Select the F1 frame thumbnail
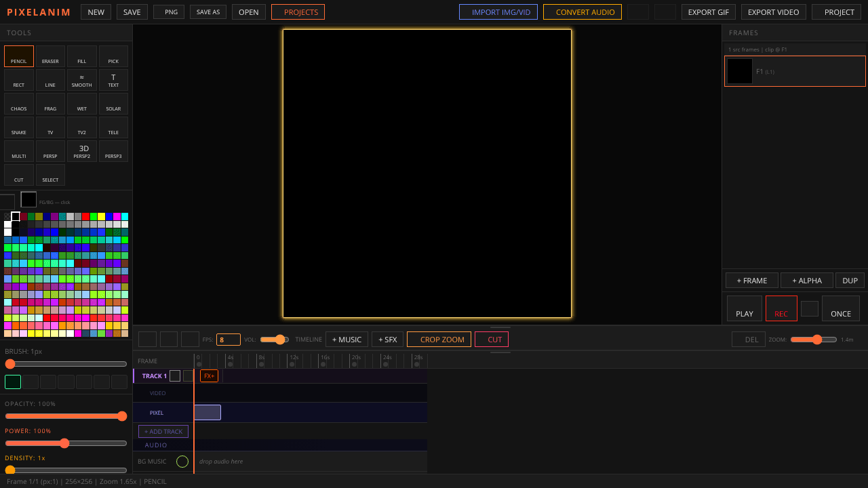Screen dimensions: 868x488 click(x=740, y=71)
